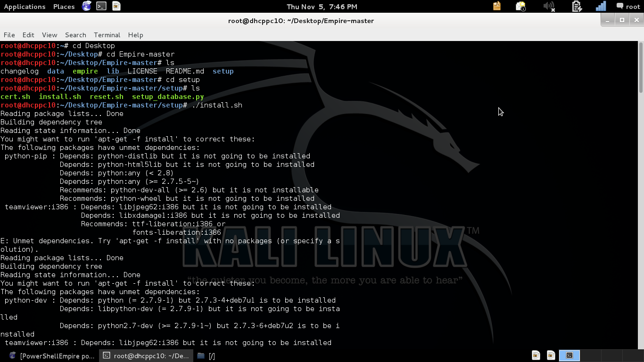Minimize the terminal window

click(x=608, y=20)
